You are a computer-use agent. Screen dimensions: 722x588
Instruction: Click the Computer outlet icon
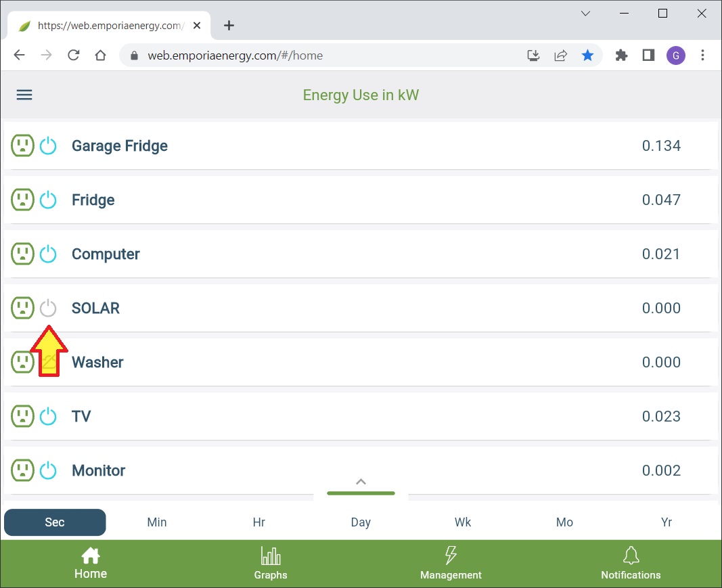(x=22, y=254)
